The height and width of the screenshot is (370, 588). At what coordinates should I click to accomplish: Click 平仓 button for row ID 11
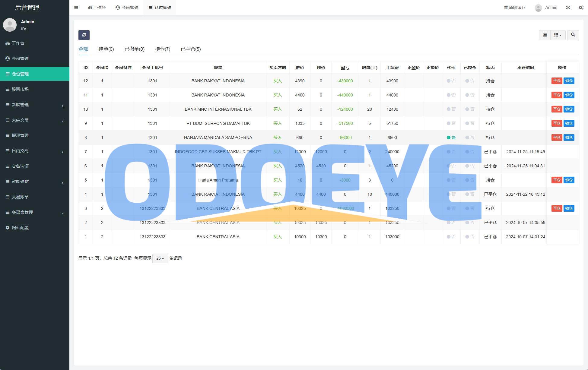click(557, 95)
